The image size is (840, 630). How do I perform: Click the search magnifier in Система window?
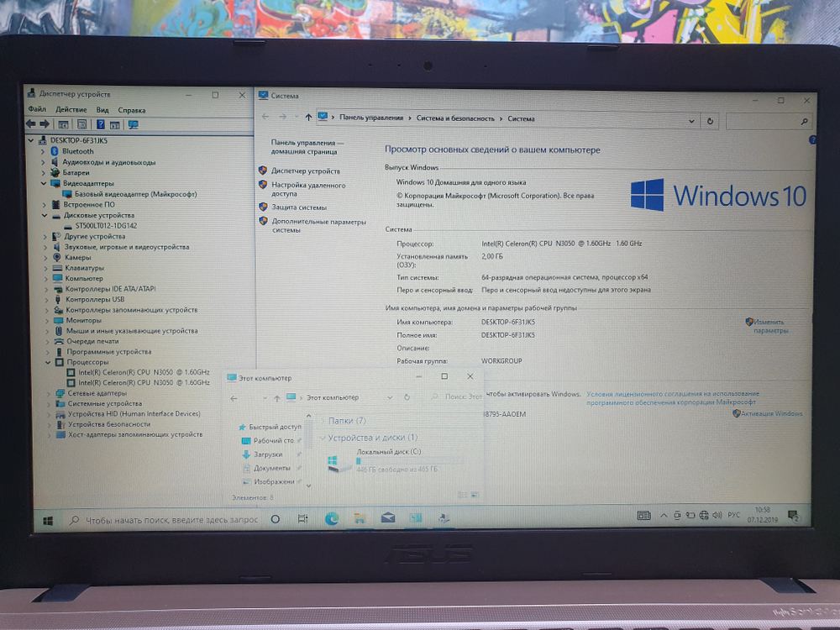pos(804,122)
